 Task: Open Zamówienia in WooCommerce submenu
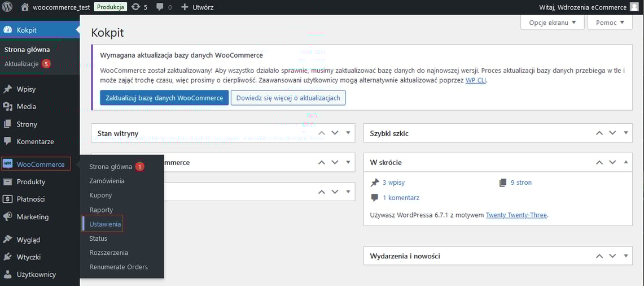107,181
